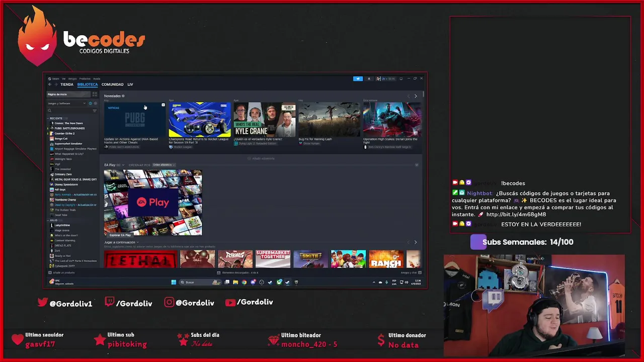Open the Steam menu
644x362 pixels.
coord(55,78)
